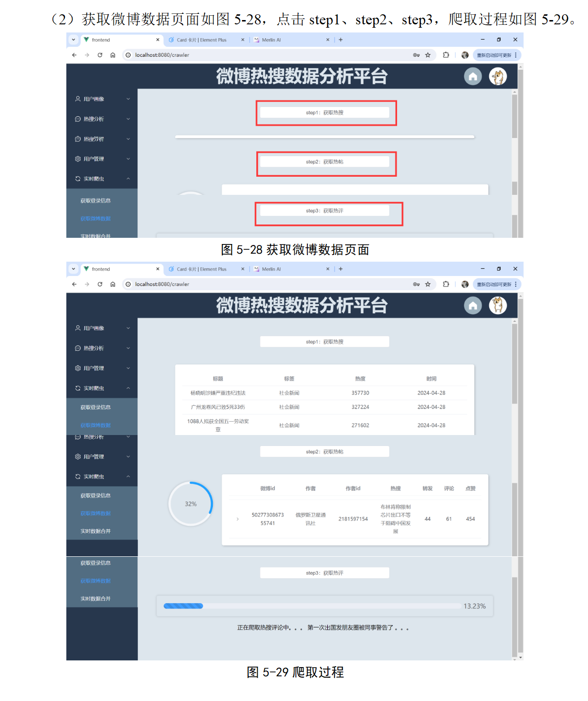
Task: Click browser back arrow in figure 5-28 window
Action: (74, 55)
